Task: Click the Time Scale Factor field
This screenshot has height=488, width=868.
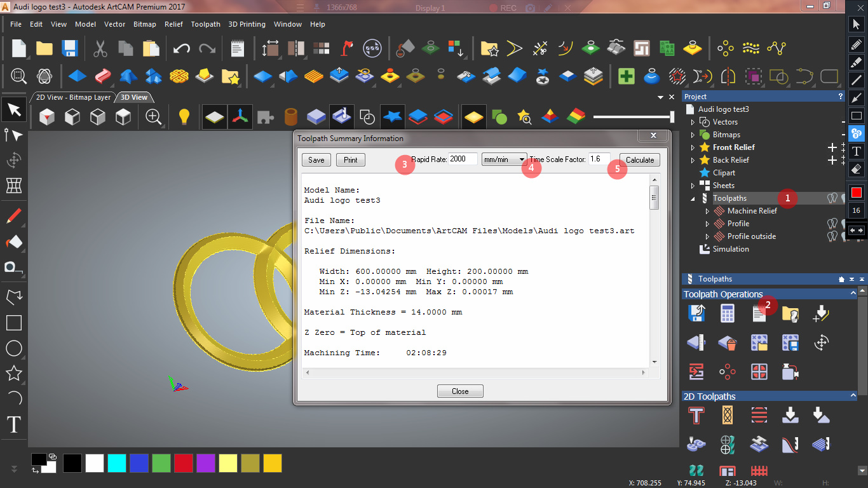Action: 599,159
